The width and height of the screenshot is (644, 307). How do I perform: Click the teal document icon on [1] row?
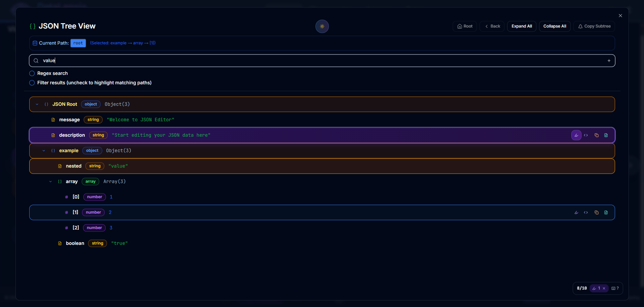pyautogui.click(x=606, y=213)
